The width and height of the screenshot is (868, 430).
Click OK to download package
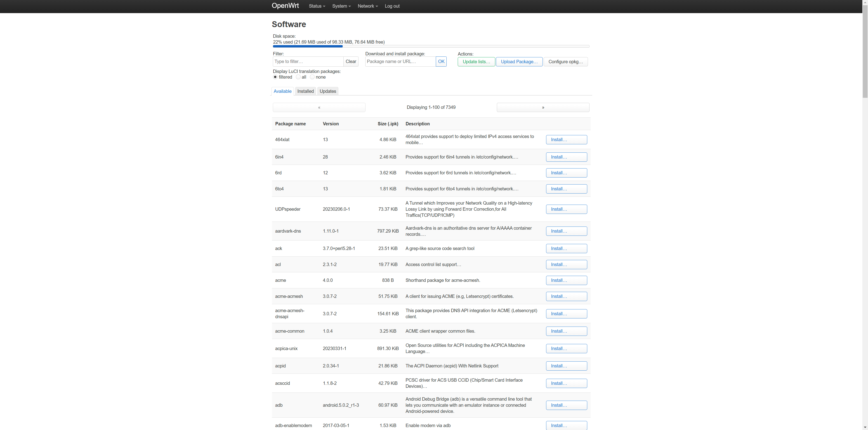pos(441,61)
